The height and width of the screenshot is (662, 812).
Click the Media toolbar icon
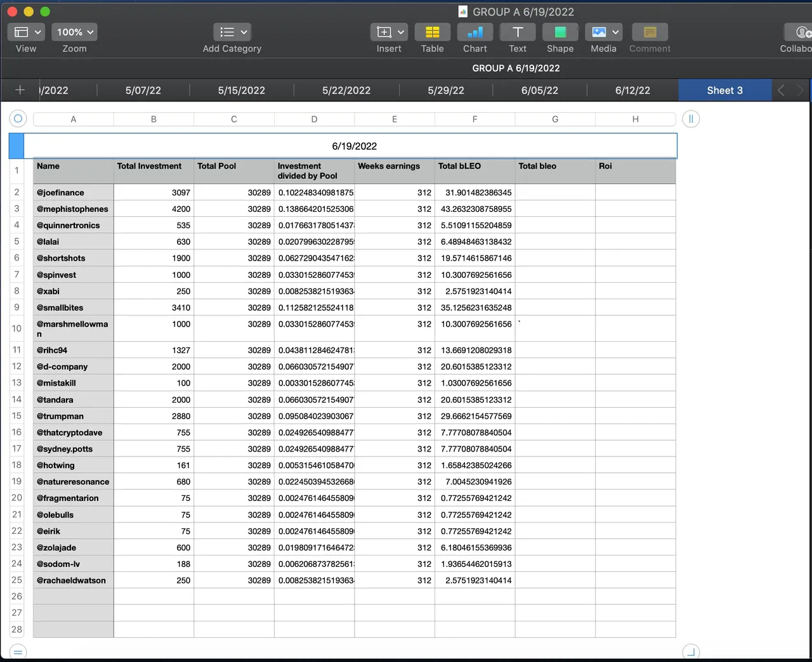tap(599, 32)
